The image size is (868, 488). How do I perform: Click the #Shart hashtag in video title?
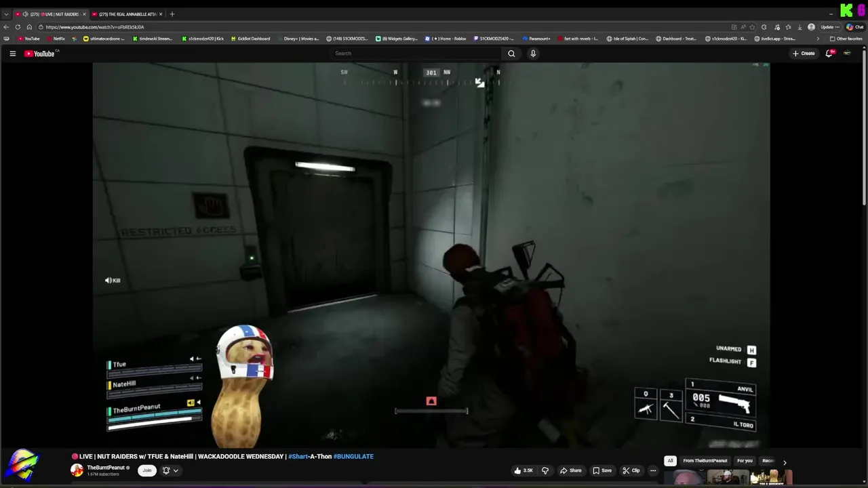click(298, 456)
